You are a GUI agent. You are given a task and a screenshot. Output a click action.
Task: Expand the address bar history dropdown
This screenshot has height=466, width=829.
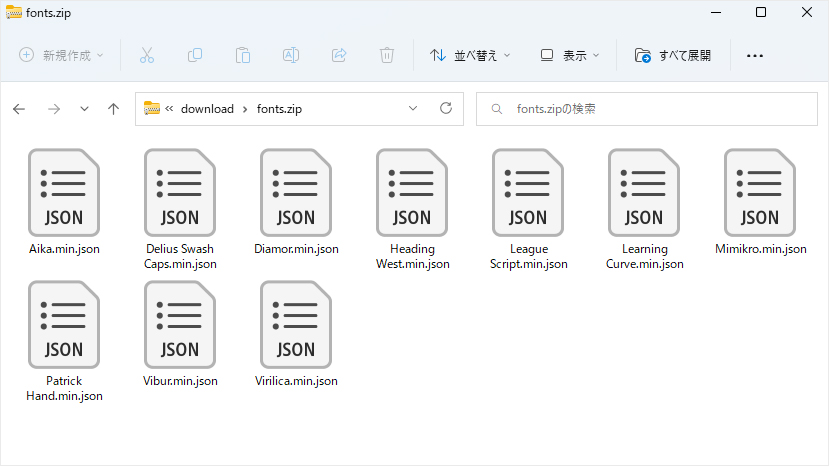pyautogui.click(x=413, y=108)
